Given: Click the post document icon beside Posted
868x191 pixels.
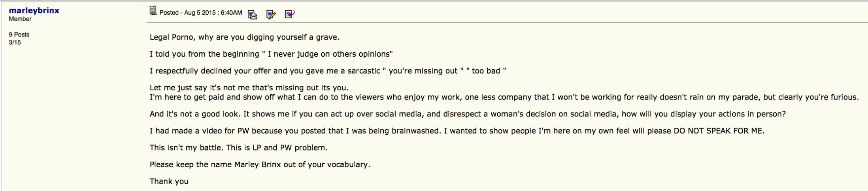Looking at the screenshot, I should tap(153, 11).
